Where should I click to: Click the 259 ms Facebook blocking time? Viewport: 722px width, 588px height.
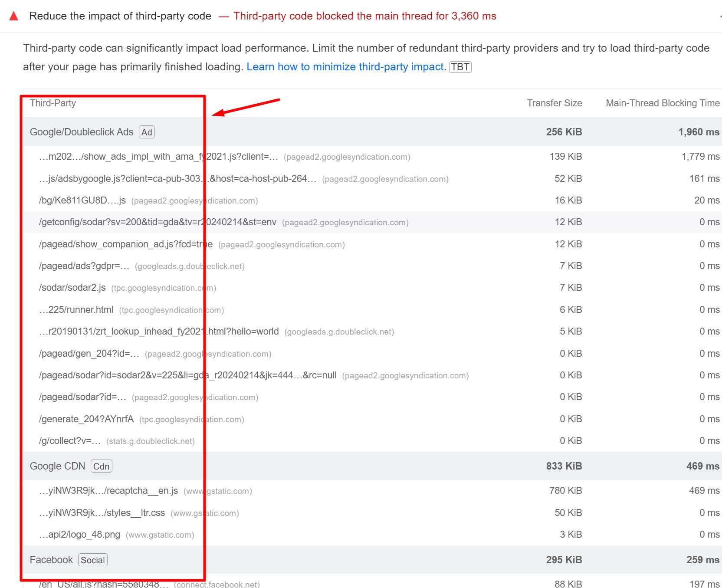coord(703,560)
